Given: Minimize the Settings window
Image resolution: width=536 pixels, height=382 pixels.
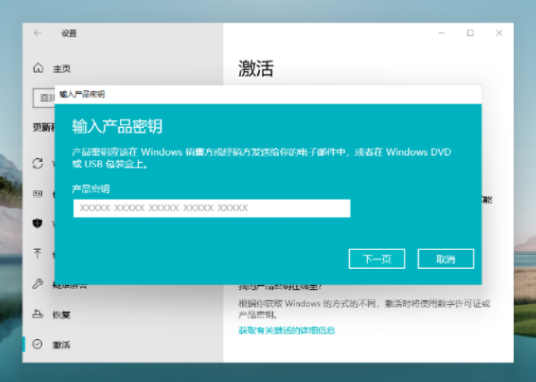Looking at the screenshot, I should point(441,33).
